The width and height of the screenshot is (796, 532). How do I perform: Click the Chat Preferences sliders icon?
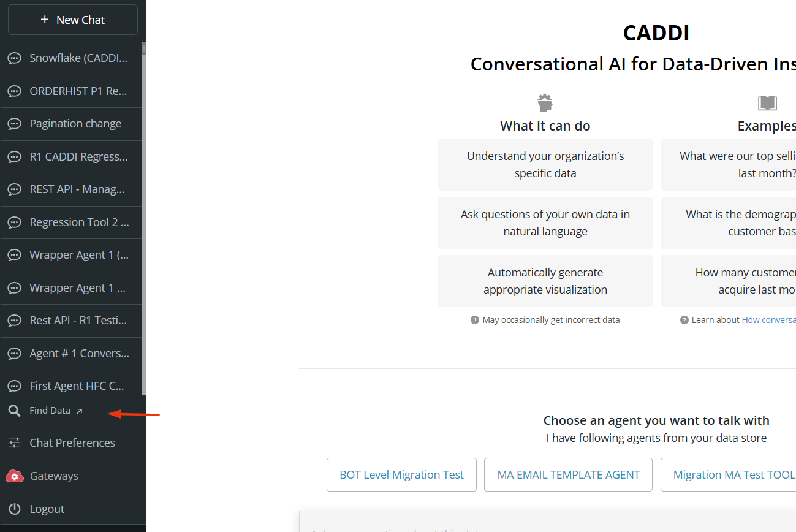(14, 443)
